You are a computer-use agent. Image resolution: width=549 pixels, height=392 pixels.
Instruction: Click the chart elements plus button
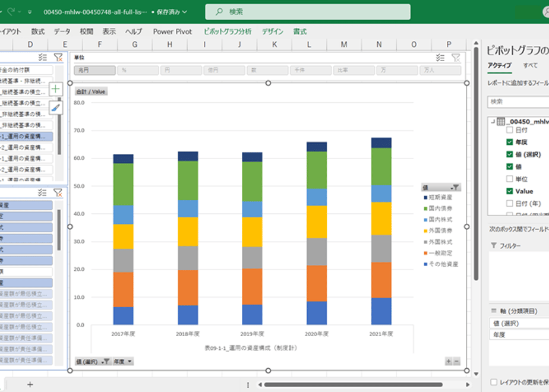(x=56, y=89)
